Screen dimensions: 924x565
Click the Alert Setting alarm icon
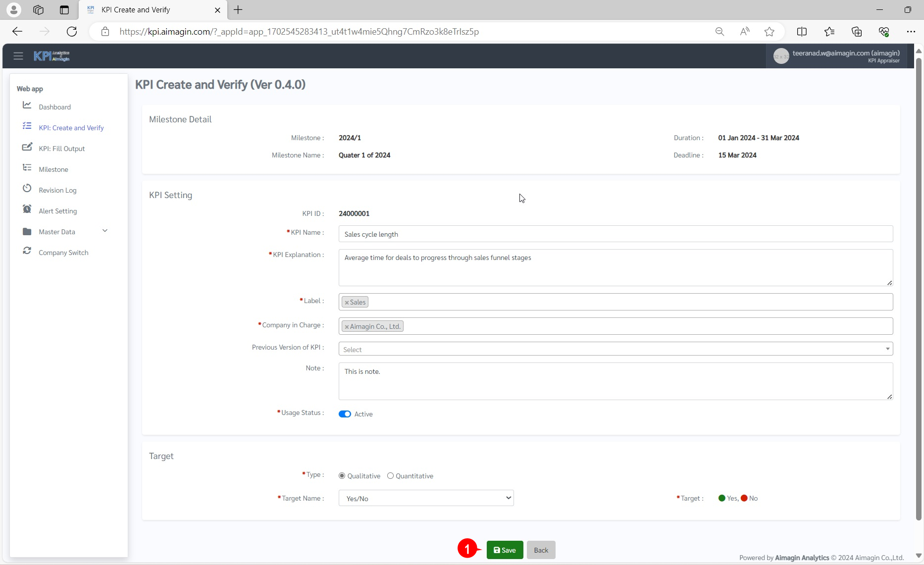point(27,209)
